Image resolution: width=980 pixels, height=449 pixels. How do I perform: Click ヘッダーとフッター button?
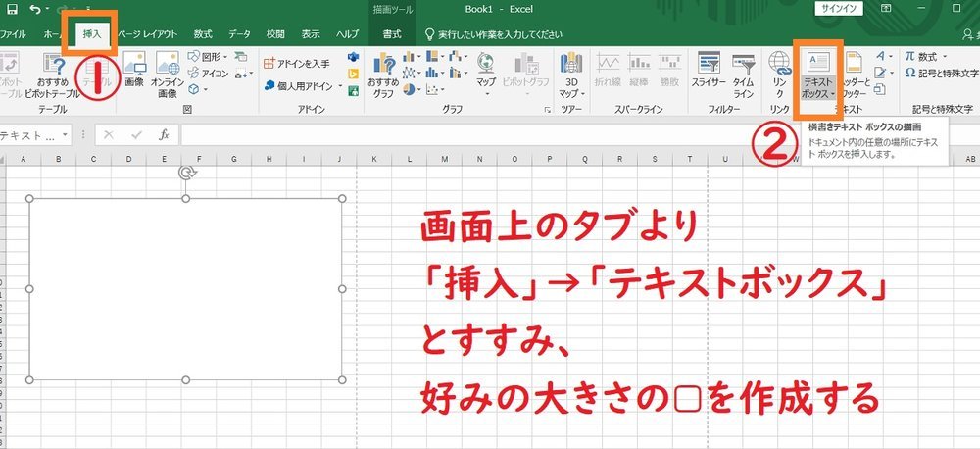point(854,75)
